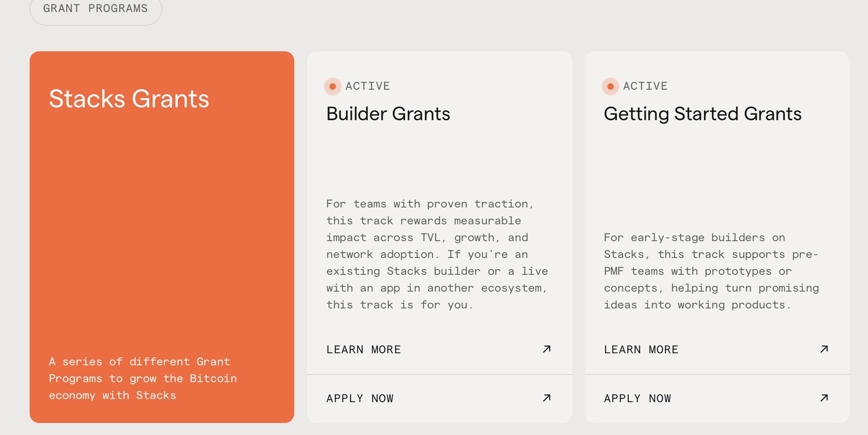Click the Grant Programs pill tag

pyautogui.click(x=95, y=9)
